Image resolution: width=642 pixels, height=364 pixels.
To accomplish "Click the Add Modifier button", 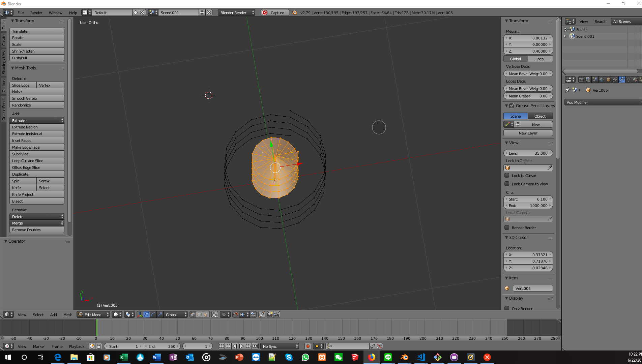I will (603, 102).
